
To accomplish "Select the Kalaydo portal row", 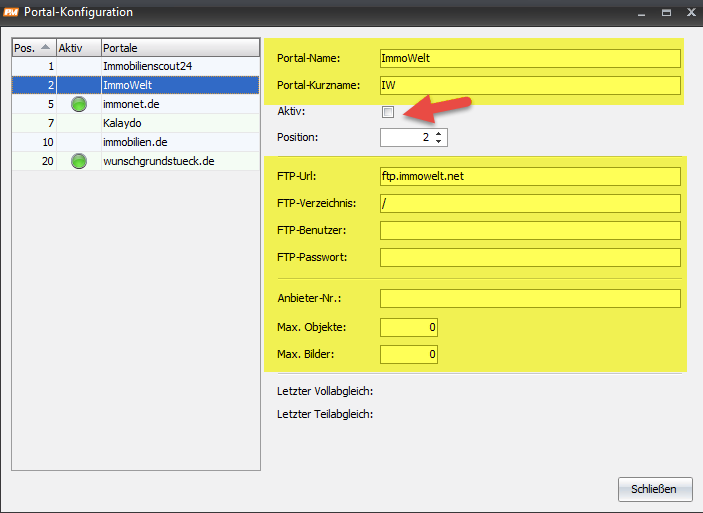I will pos(135,123).
